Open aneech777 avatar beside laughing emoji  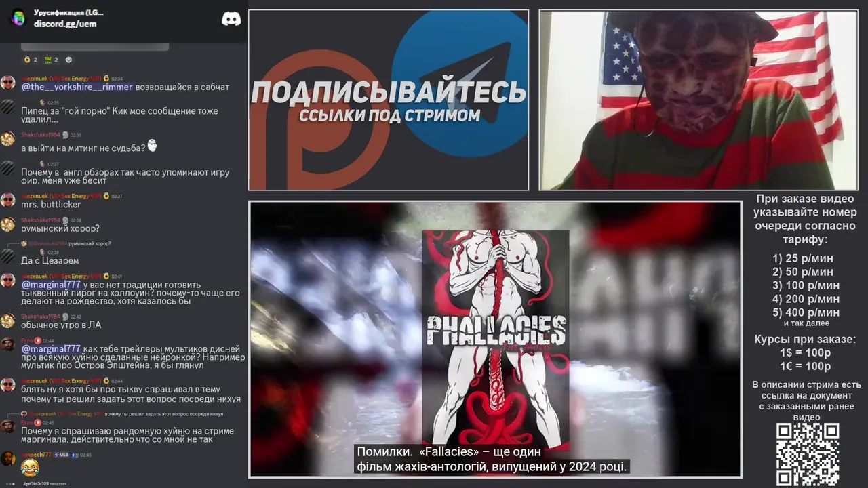[8, 459]
